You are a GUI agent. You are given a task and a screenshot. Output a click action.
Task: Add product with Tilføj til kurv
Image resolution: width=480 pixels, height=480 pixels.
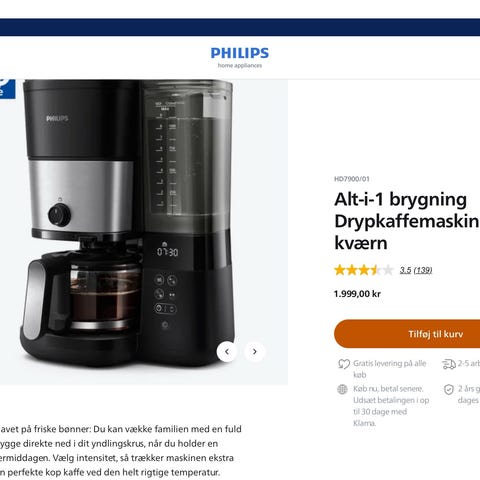(407, 334)
